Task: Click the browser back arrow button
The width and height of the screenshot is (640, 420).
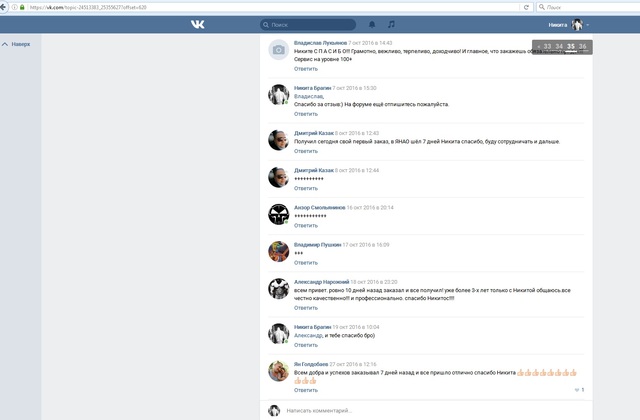Action: coord(5,7)
